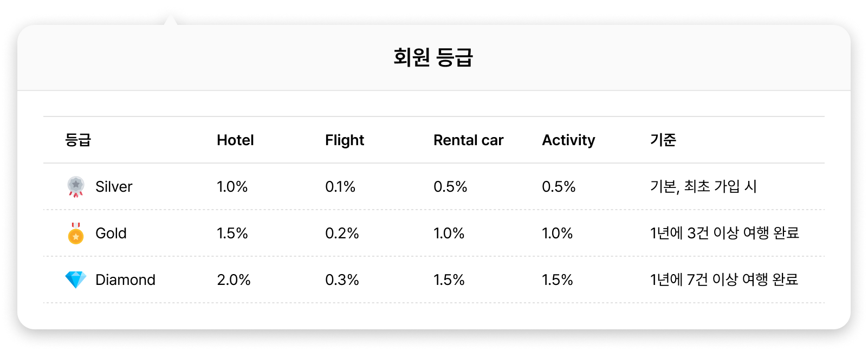Viewport: 868px width, 351px height.
Task: Click Diamond's 0.3% Flight rate
Action: pos(342,280)
